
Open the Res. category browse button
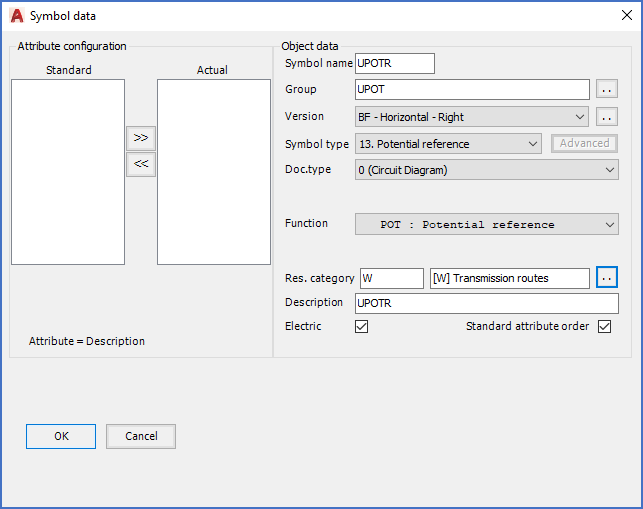pos(607,278)
